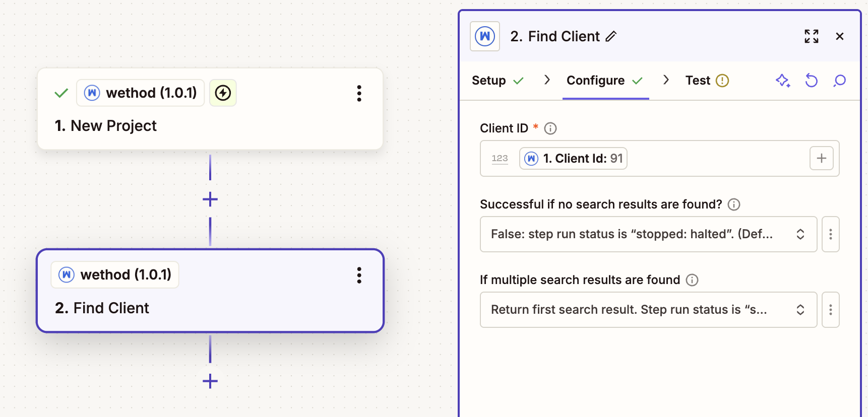Click the undo/revert arrow icon

811,81
